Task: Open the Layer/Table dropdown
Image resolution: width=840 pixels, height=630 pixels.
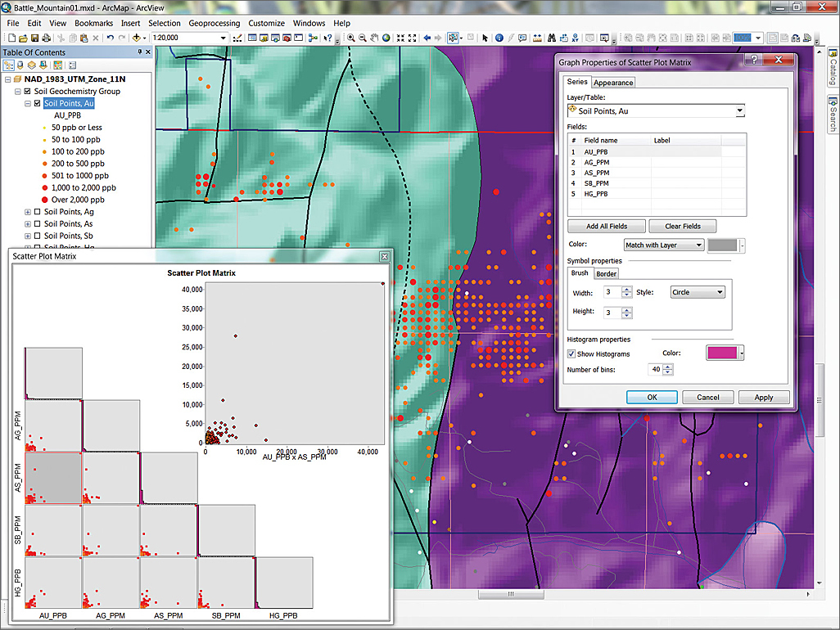Action: click(x=740, y=110)
